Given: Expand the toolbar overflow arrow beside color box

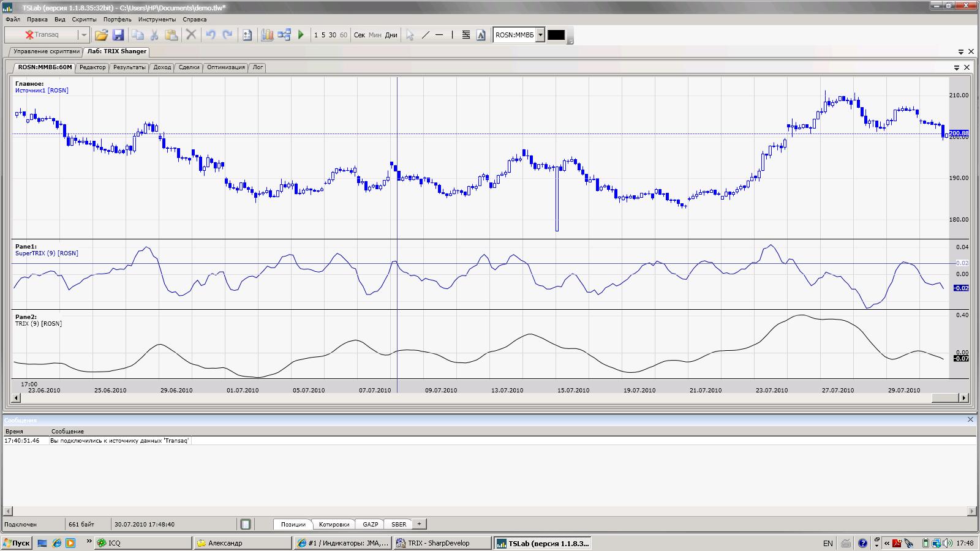Looking at the screenshot, I should click(571, 40).
